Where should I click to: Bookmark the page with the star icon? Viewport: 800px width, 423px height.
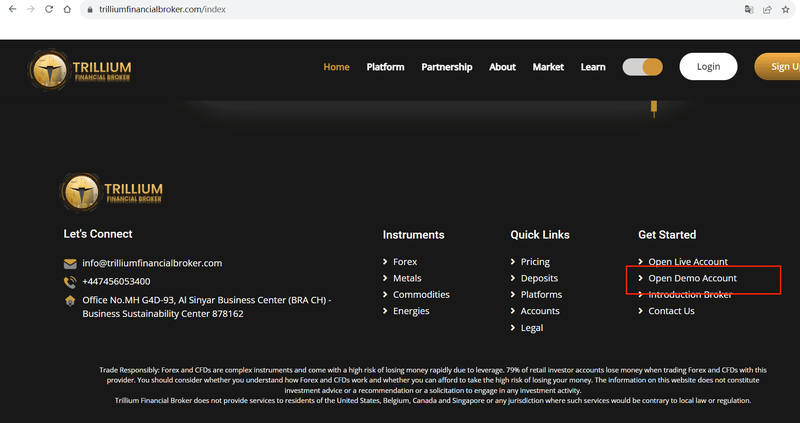click(786, 9)
